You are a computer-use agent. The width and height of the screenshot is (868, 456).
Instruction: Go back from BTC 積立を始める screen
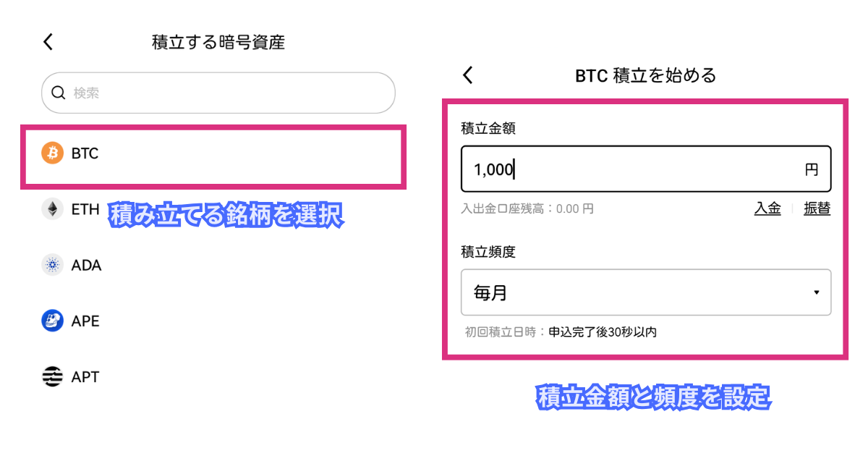(468, 75)
